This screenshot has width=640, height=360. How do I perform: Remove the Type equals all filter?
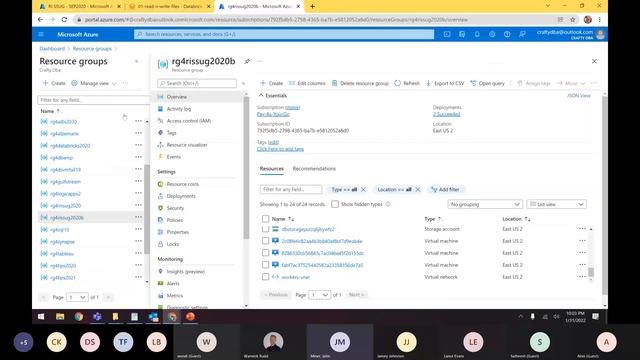[363, 189]
